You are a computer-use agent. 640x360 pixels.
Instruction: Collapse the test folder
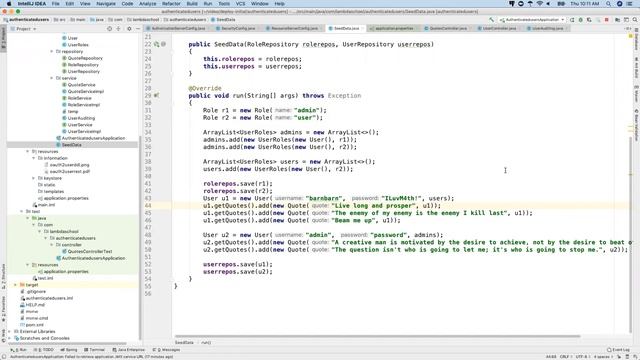pyautogui.click(x=22, y=211)
